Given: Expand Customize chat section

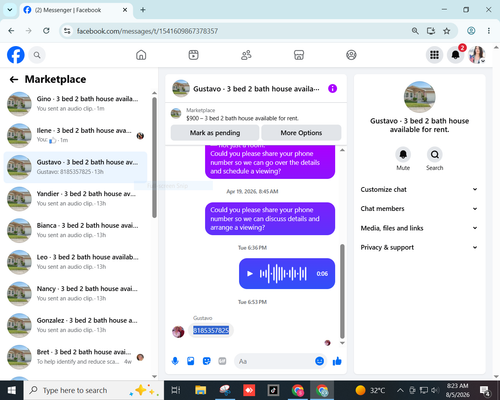Looking at the screenshot, I should point(419,189).
